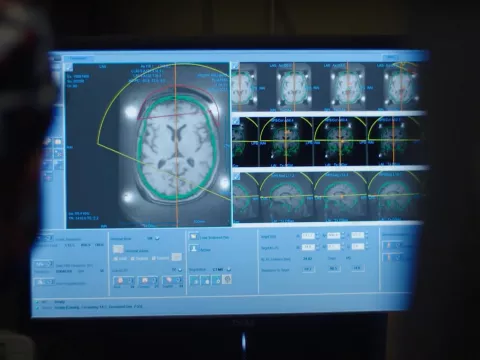Click third Target field in second row
This screenshot has width=480, height=360.
click(358, 247)
